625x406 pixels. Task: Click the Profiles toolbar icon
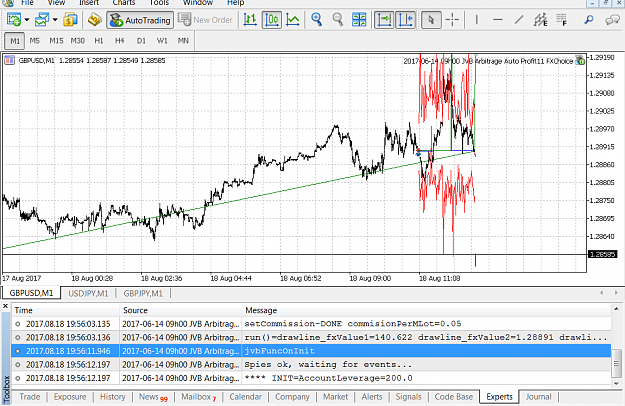42,20
